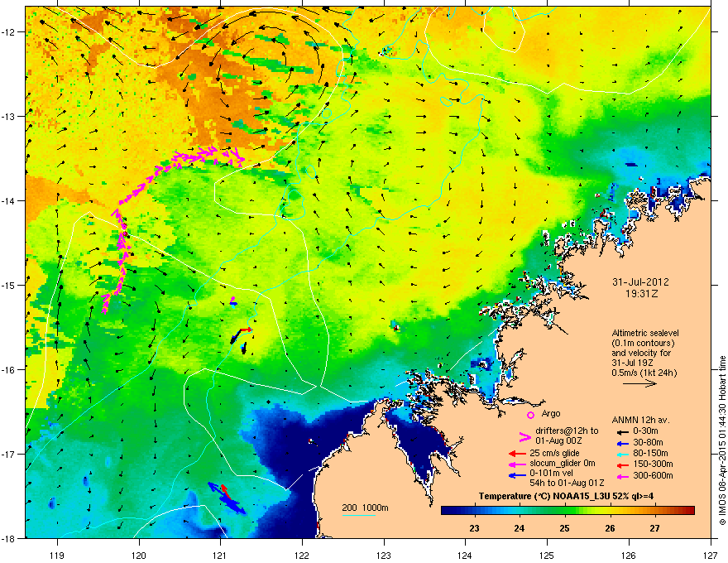Image resolution: width=728 pixels, height=563 pixels.
Task: Click the "80-150m" depth label
Action: [650, 453]
